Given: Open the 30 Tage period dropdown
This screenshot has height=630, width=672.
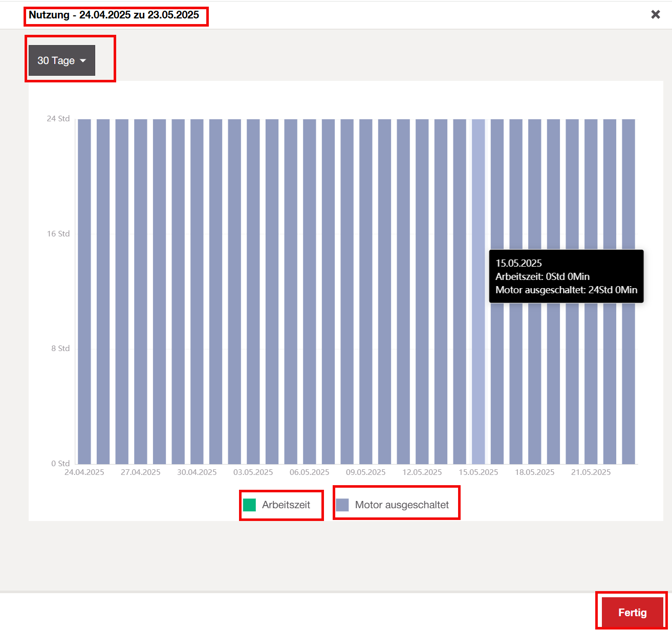Looking at the screenshot, I should click(62, 60).
